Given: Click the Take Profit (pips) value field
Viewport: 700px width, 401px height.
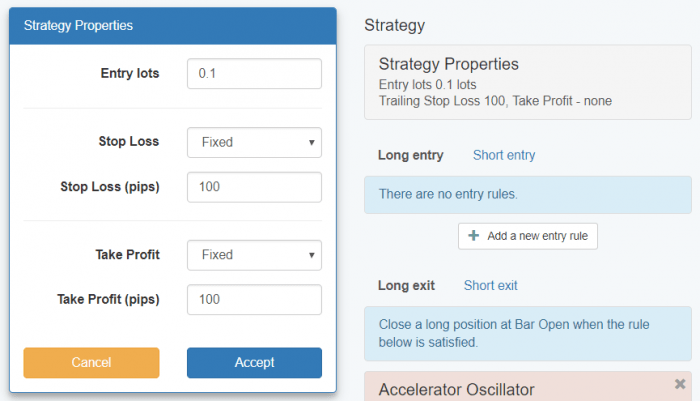Looking at the screenshot, I should 254,300.
